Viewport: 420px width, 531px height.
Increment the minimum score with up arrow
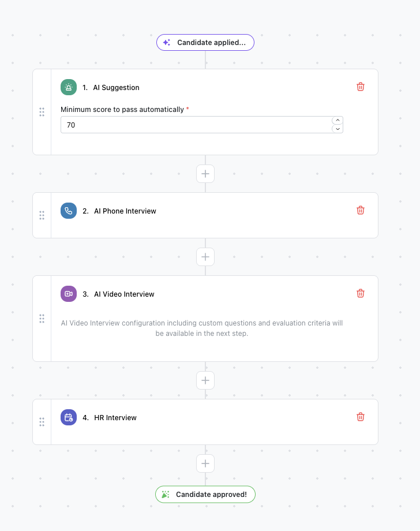click(337, 120)
